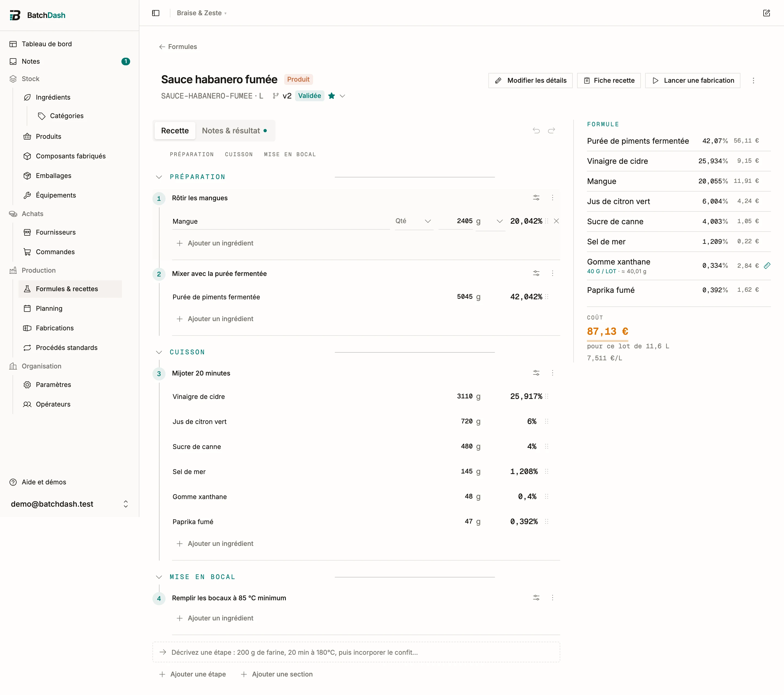
Task: Click drag handle on Gomme xanthane step row
Action: click(547, 496)
